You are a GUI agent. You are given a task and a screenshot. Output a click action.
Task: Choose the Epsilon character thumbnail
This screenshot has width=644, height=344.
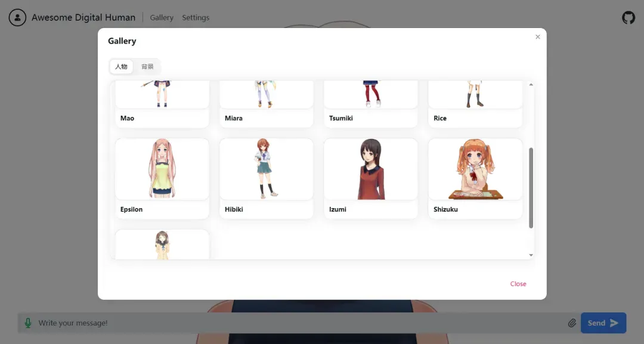162,169
